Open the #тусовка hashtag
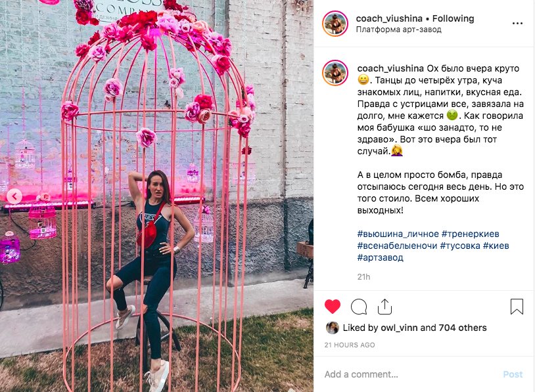The width and height of the screenshot is (535, 392). click(460, 246)
